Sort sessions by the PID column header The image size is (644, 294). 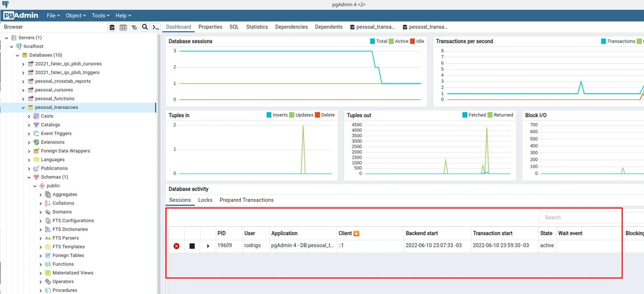click(x=222, y=233)
